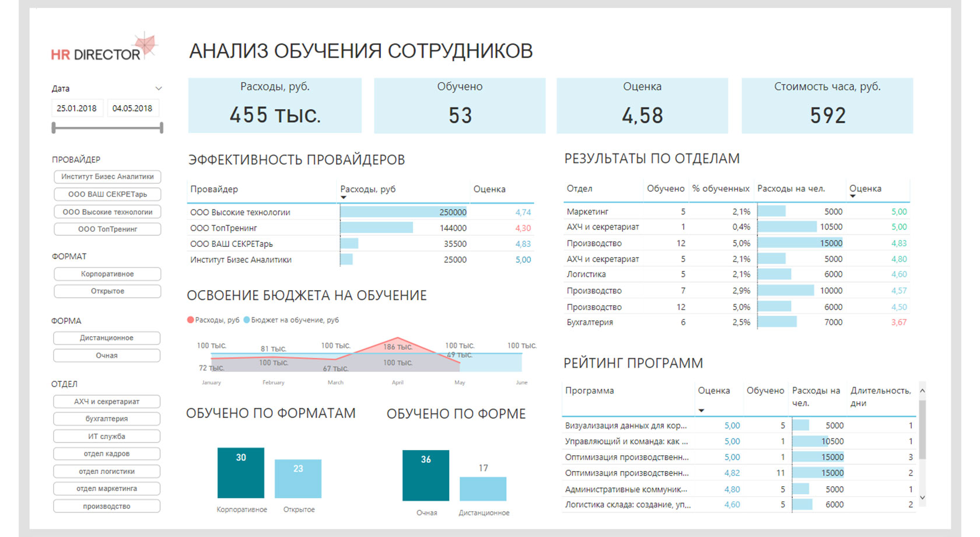Expand the Дата slicer chevron
This screenshot has width=980, height=537.
click(x=158, y=89)
